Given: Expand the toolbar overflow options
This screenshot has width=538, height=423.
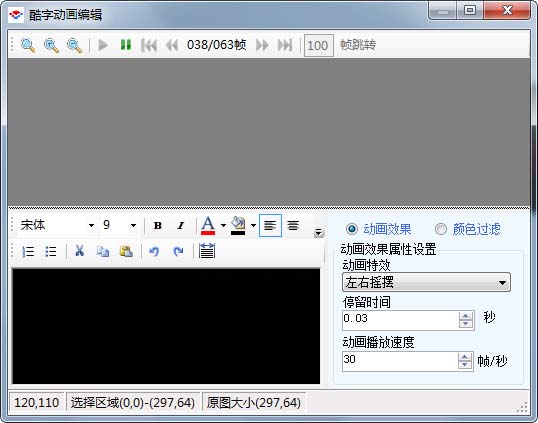Looking at the screenshot, I should pos(318,233).
